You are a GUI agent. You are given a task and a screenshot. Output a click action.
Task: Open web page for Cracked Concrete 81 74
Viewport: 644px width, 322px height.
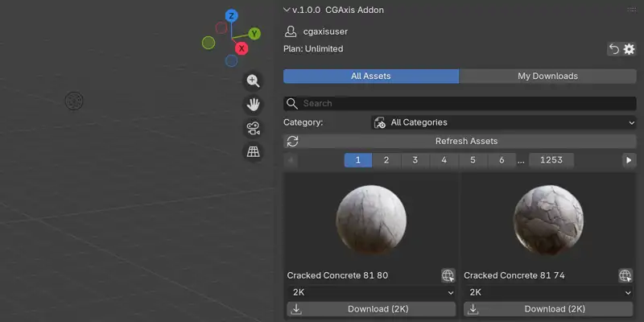[x=625, y=275]
